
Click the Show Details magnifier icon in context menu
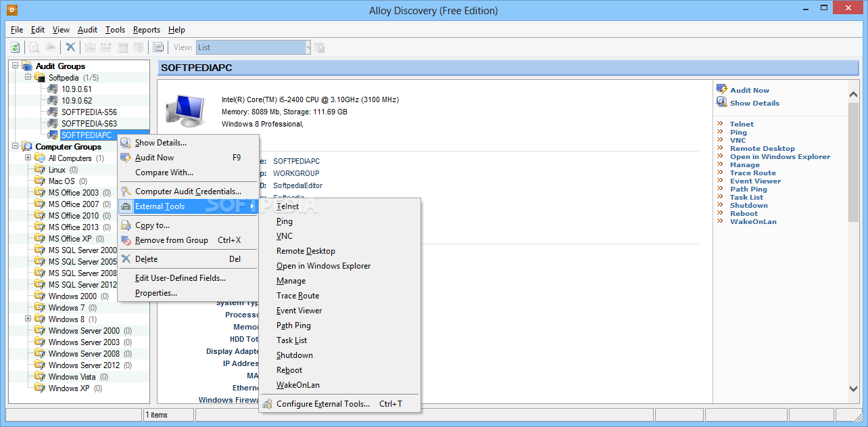pos(126,143)
